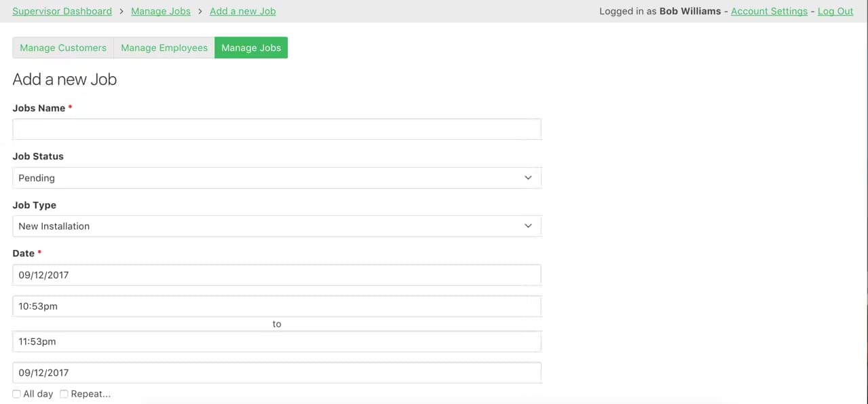Click the end date field below 11:53pm
868x404 pixels.
(x=277, y=373)
